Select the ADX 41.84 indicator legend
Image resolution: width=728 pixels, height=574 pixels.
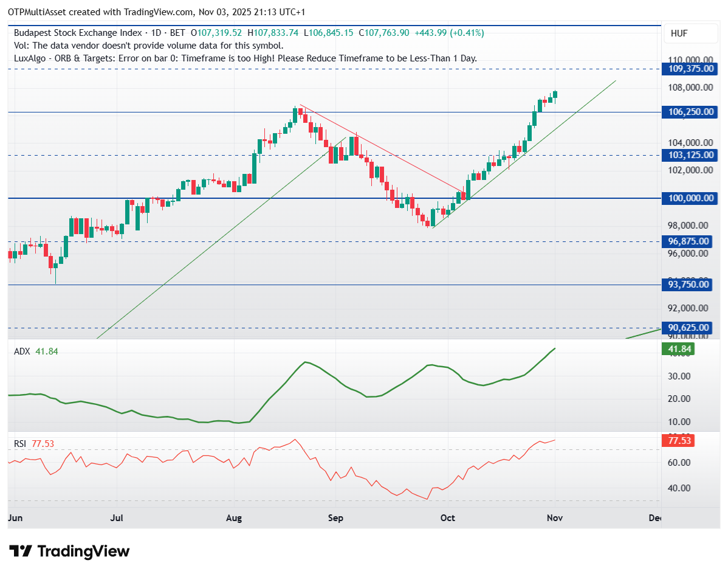tap(36, 351)
